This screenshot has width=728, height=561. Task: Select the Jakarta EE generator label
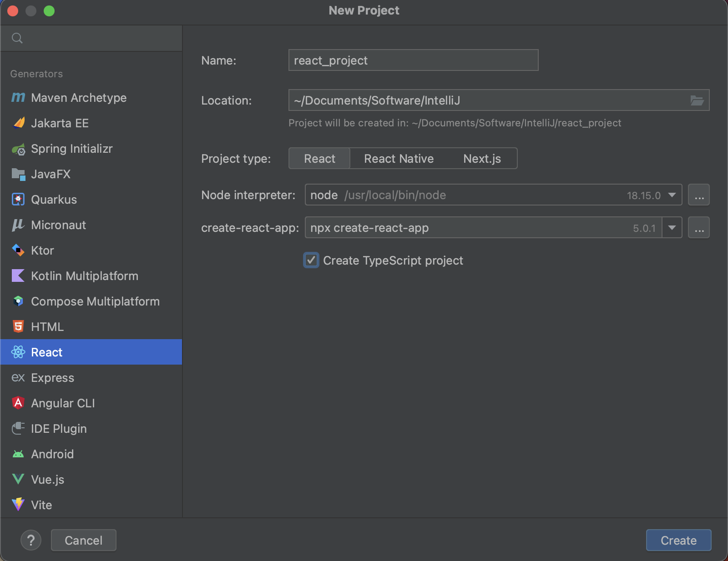pos(60,123)
